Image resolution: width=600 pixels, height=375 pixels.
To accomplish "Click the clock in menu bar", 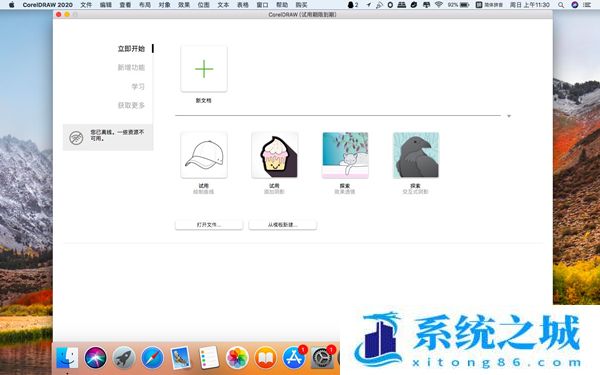I will pos(530,5).
